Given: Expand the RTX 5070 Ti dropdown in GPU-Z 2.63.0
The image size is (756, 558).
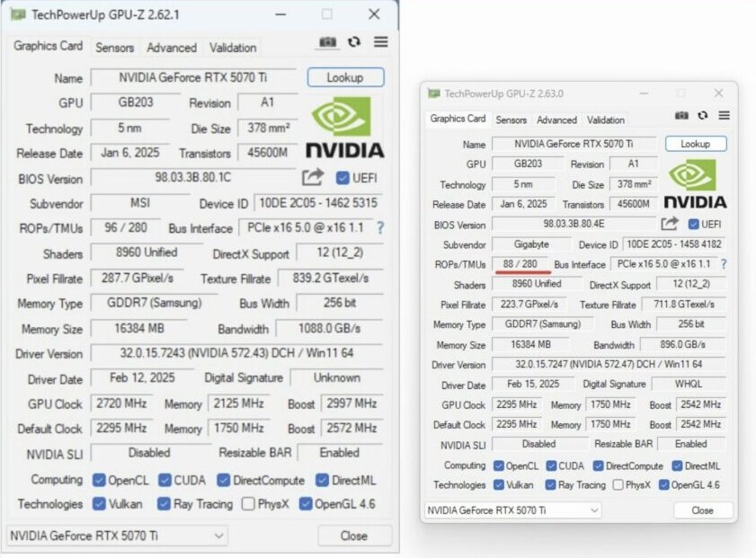Looking at the screenshot, I should point(512,510).
